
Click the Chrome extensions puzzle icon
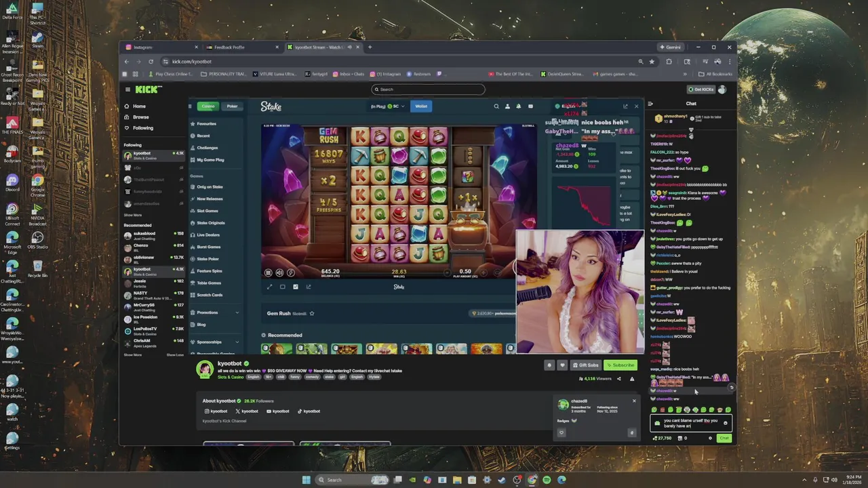[x=669, y=62]
